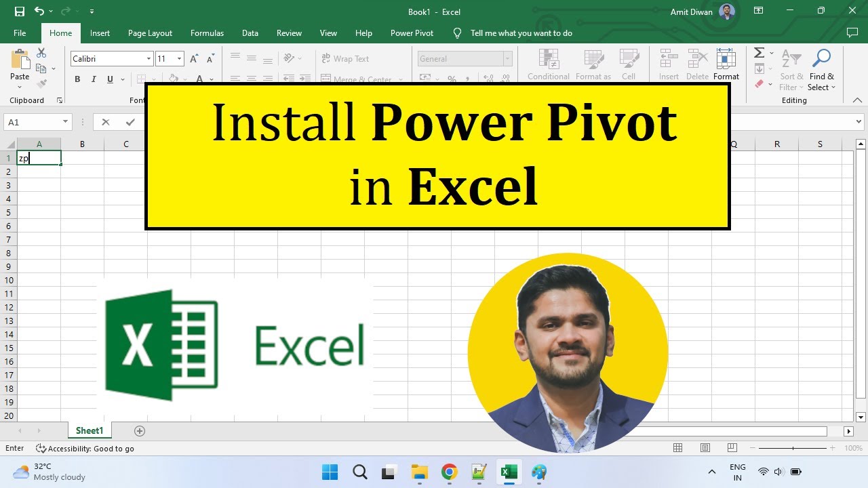Switch to Normal view in status bar
This screenshot has height=488, width=868.
pyautogui.click(x=677, y=448)
